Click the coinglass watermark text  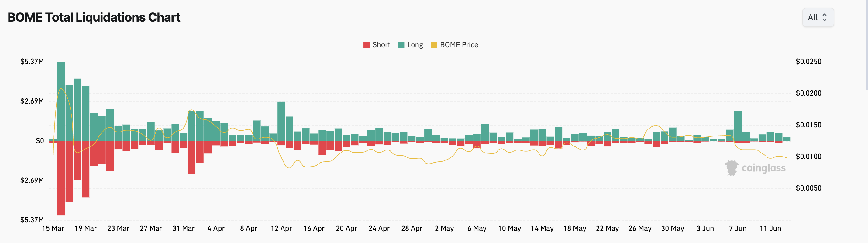click(763, 168)
